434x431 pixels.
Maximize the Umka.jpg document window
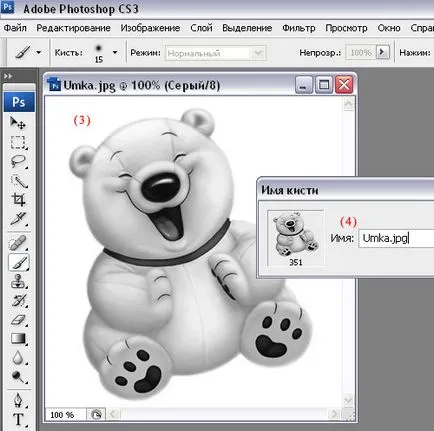(x=324, y=85)
